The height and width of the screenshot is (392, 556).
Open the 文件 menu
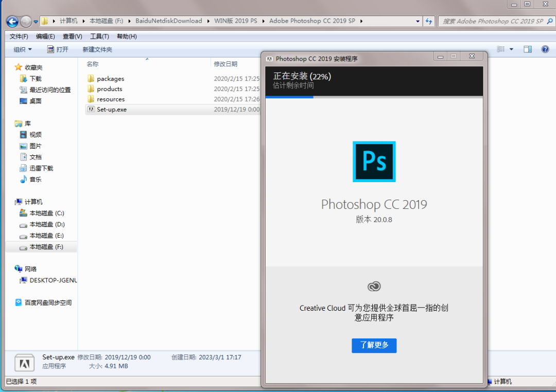click(x=18, y=36)
